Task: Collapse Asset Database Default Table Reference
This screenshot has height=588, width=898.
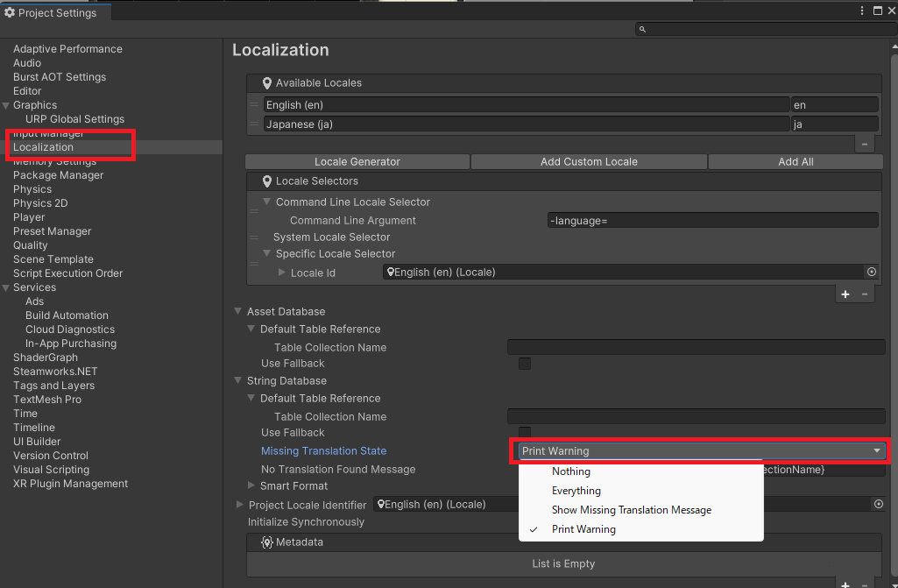Action: (x=251, y=329)
